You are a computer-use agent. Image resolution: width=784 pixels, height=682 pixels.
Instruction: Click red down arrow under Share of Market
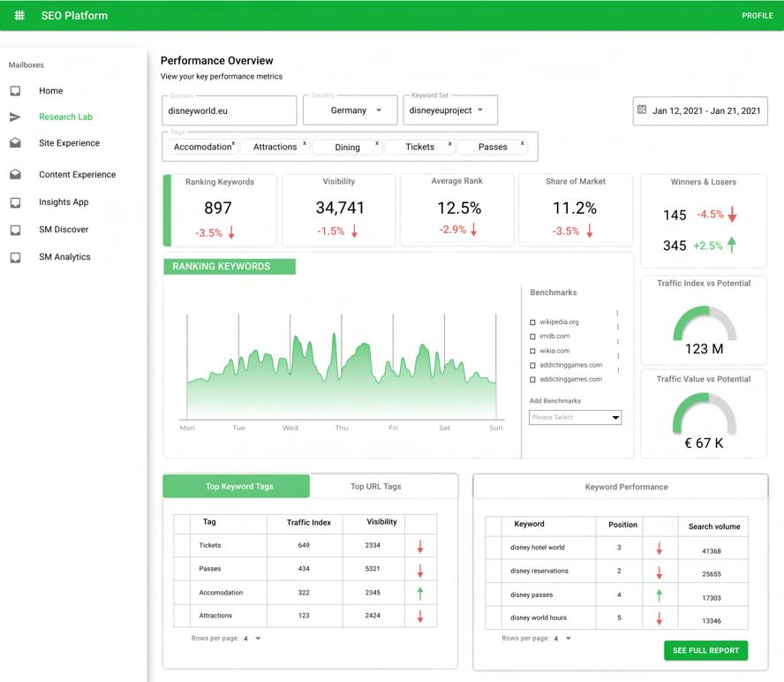pyautogui.click(x=590, y=231)
